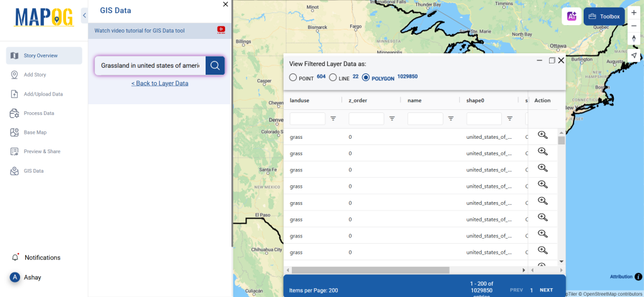Click Back to Layer Data link
This screenshot has height=297, width=644.
click(x=160, y=83)
